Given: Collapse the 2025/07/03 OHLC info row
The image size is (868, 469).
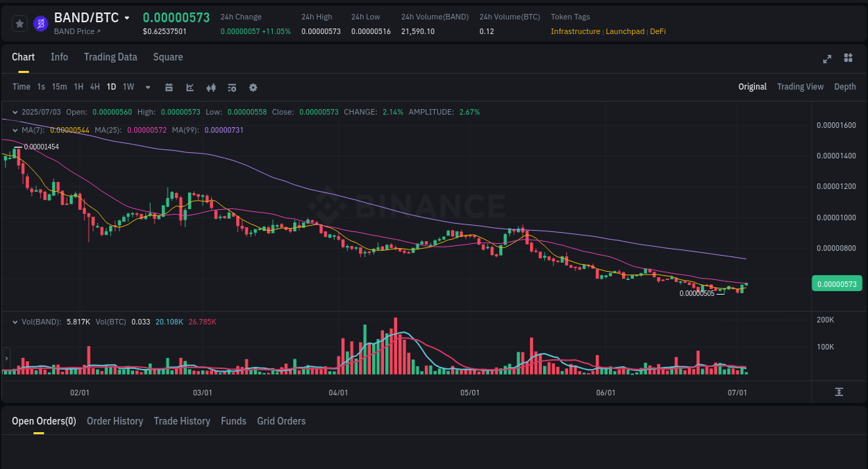Looking at the screenshot, I should pyautogui.click(x=15, y=111).
